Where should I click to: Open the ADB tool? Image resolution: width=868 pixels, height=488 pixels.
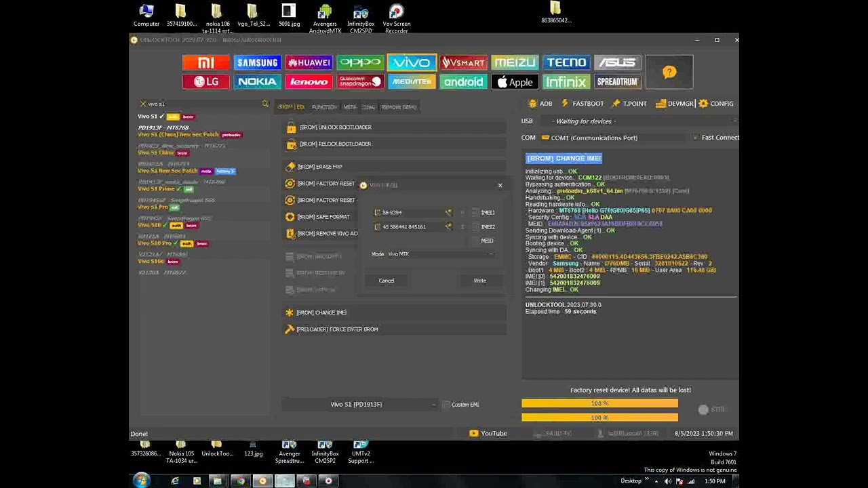pos(540,104)
